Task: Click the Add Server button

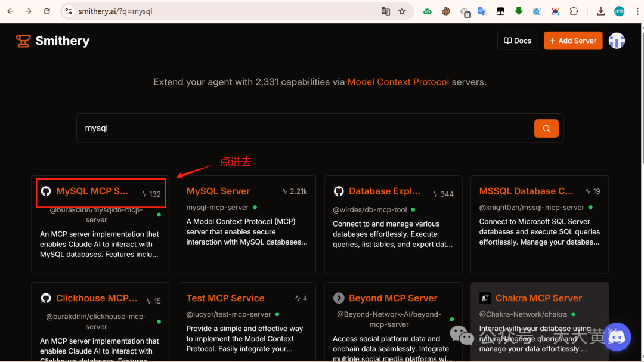Action: point(574,41)
